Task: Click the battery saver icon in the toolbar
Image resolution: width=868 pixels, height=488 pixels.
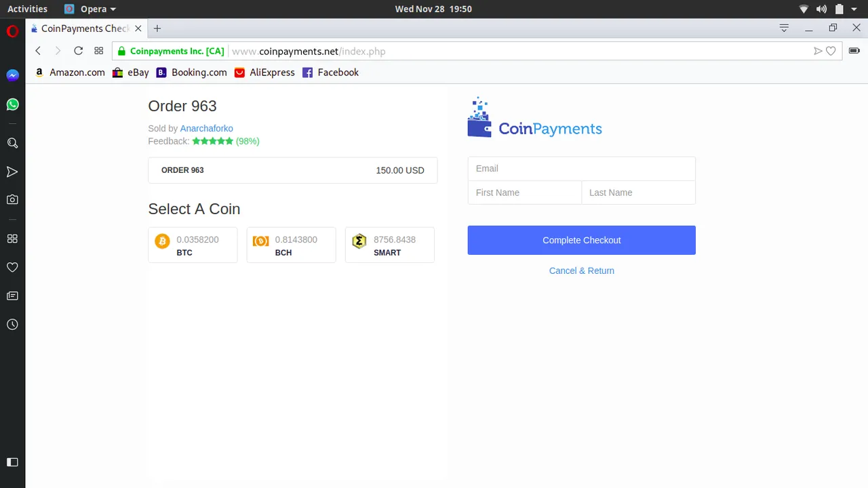Action: point(854,51)
